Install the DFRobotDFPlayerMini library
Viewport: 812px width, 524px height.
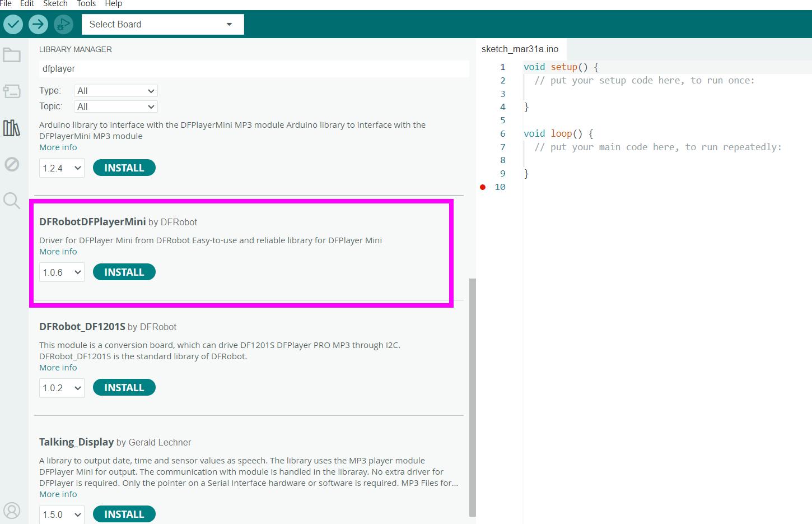pos(124,272)
